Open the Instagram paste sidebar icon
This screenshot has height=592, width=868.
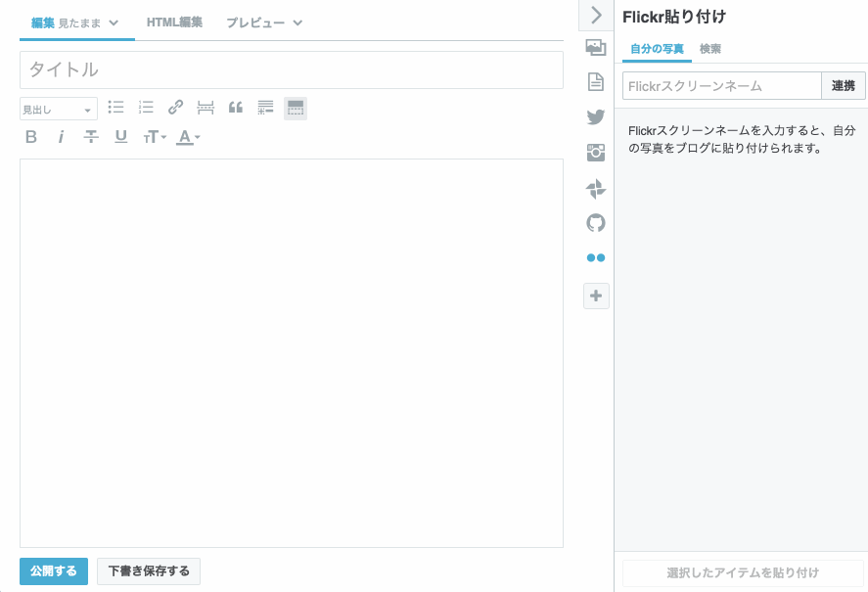pos(596,152)
